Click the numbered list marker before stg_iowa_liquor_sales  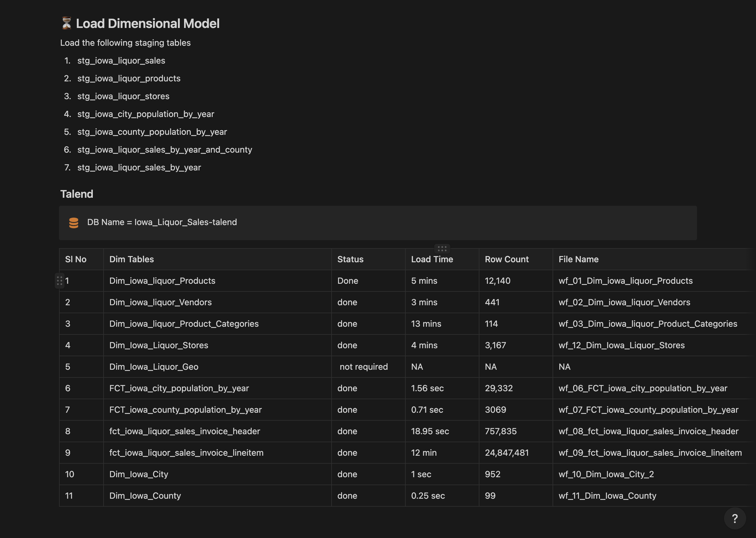(x=67, y=60)
